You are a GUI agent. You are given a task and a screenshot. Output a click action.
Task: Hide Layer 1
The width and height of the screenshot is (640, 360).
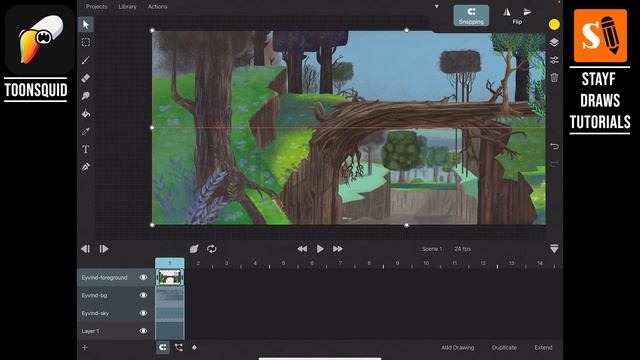[143, 331]
